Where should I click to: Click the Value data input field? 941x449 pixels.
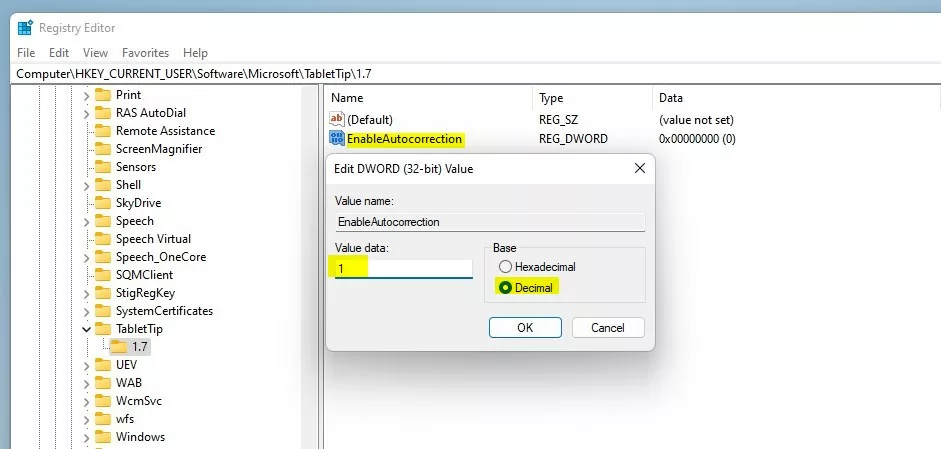[x=404, y=268]
